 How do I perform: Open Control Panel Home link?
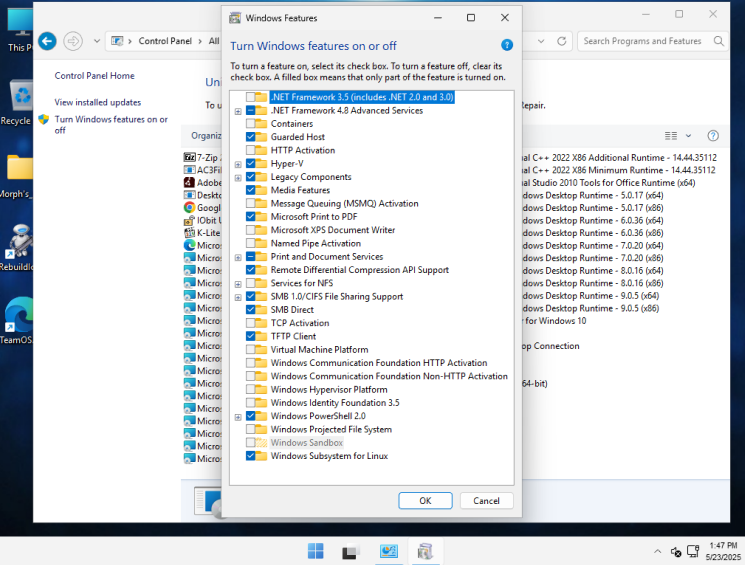tap(95, 76)
